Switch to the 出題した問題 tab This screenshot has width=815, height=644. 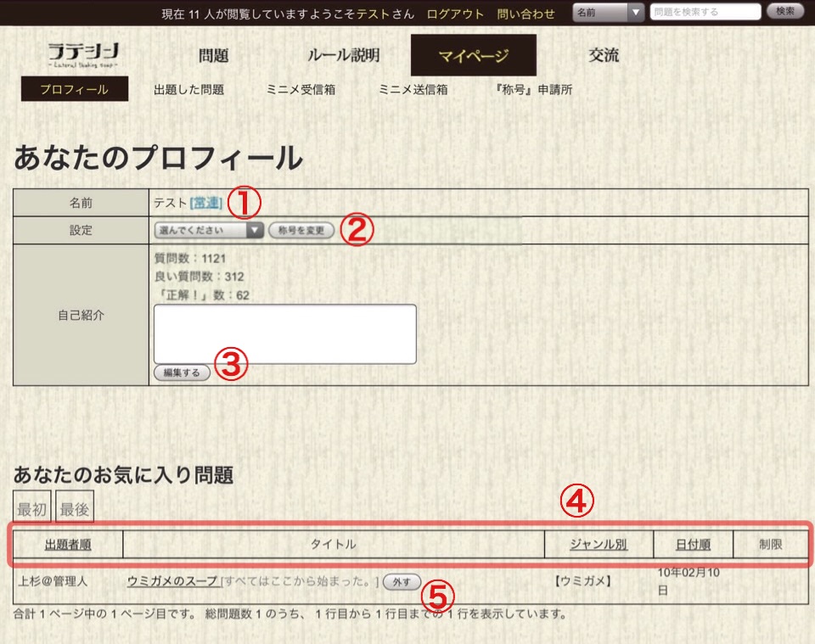coord(188,89)
